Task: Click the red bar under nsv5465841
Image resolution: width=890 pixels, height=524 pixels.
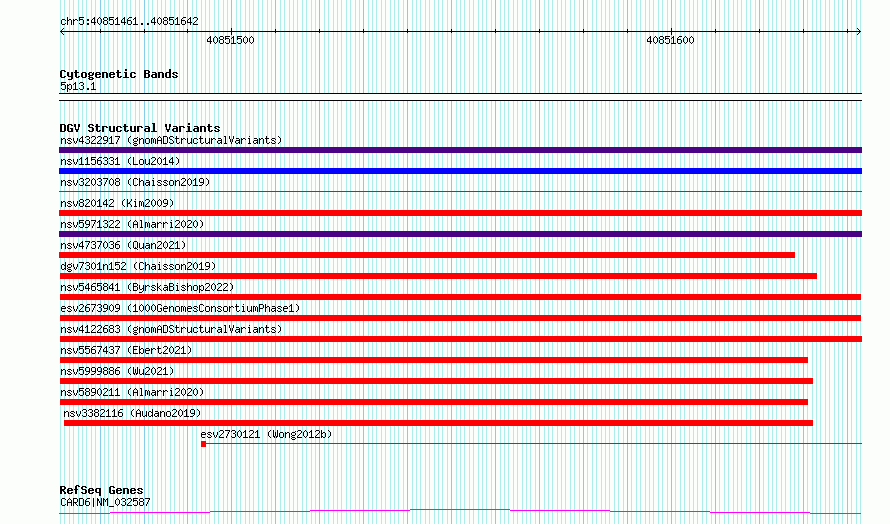Action: [460, 297]
